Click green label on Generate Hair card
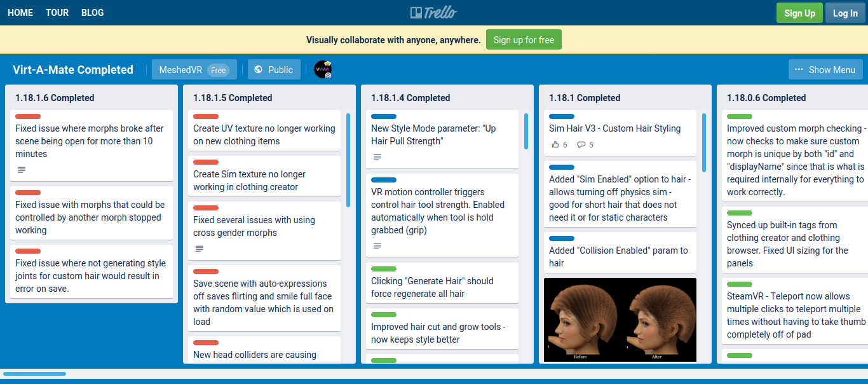Viewport: 868px width, 384px height. (x=384, y=269)
